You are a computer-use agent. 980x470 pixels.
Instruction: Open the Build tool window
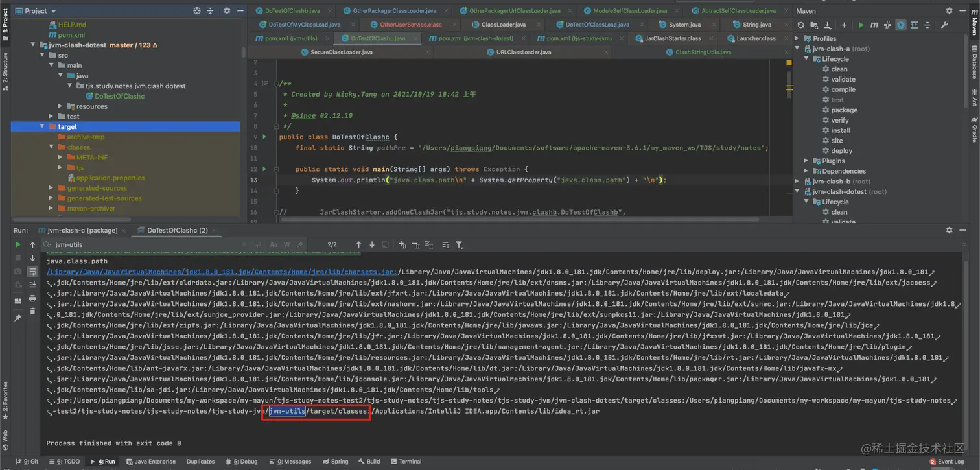[369, 462]
